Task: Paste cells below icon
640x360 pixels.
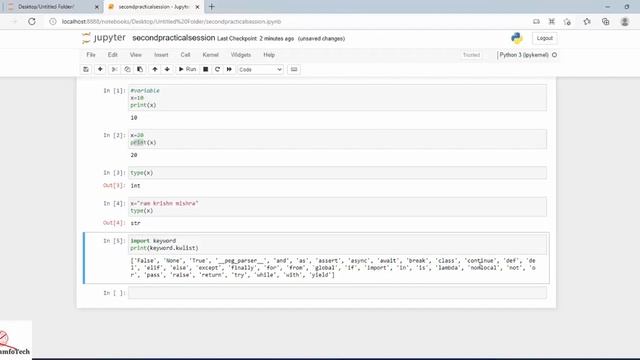Action: click(x=140, y=69)
